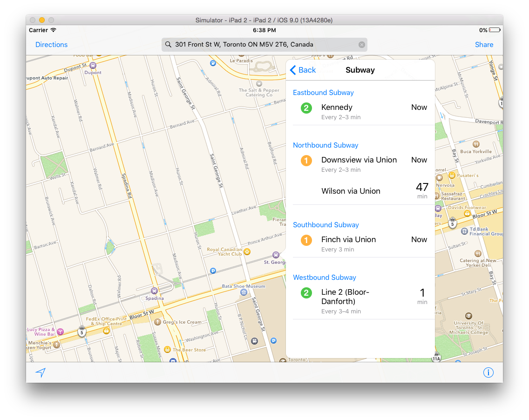Viewport: 529px width, 420px height.
Task: Tap the Dupont subway station icon
Action: [x=93, y=66]
